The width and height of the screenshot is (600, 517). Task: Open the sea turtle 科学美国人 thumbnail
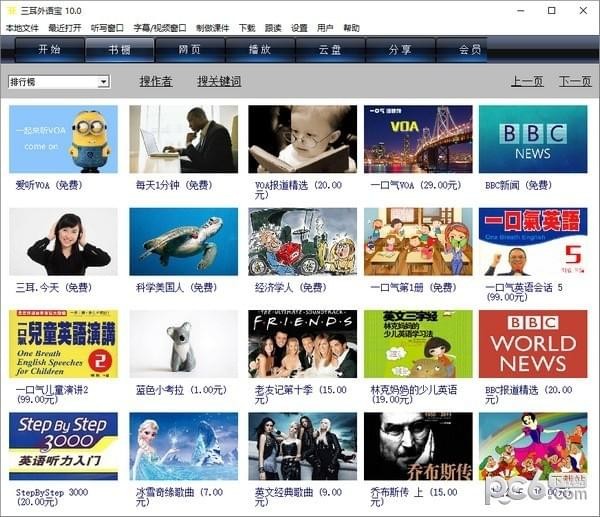pos(184,242)
